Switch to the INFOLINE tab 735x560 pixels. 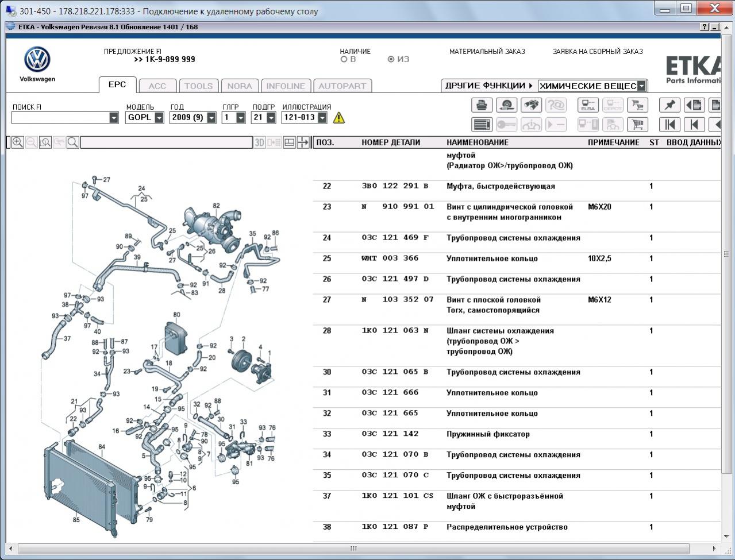286,86
